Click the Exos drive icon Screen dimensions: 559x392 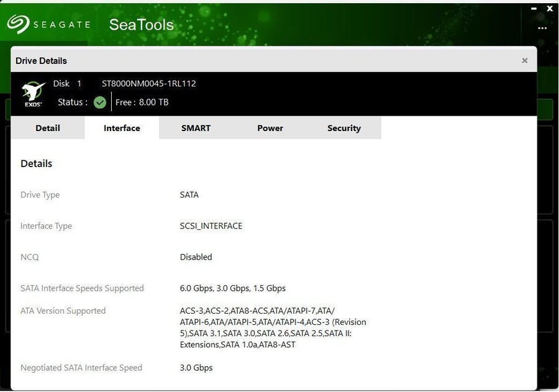tap(33, 94)
